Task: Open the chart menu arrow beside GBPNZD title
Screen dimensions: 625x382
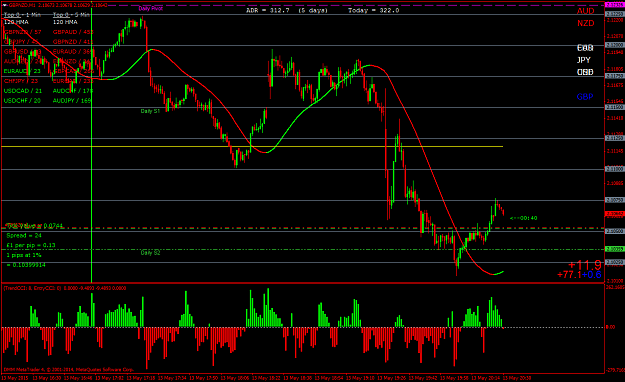Action: [x=5, y=5]
